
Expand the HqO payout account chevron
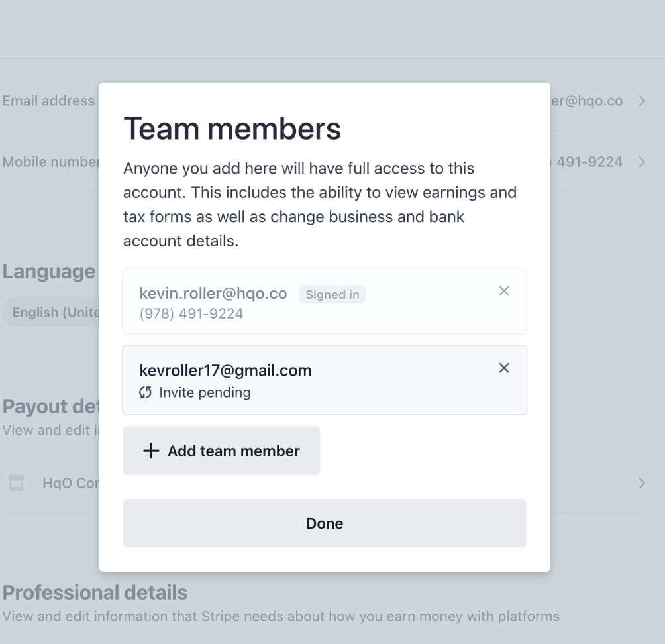pyautogui.click(x=641, y=483)
